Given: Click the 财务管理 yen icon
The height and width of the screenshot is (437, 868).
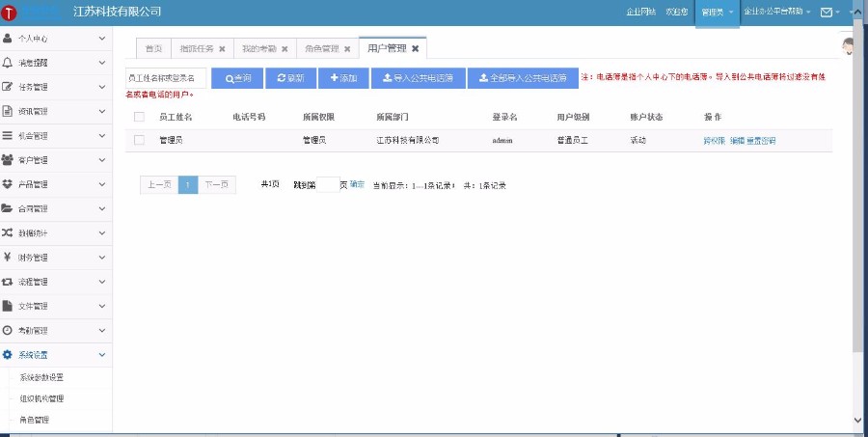Looking at the screenshot, I should (7, 257).
